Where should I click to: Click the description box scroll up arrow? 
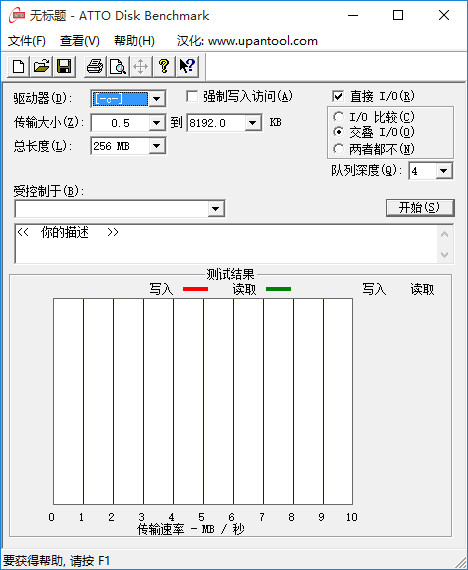tap(444, 234)
